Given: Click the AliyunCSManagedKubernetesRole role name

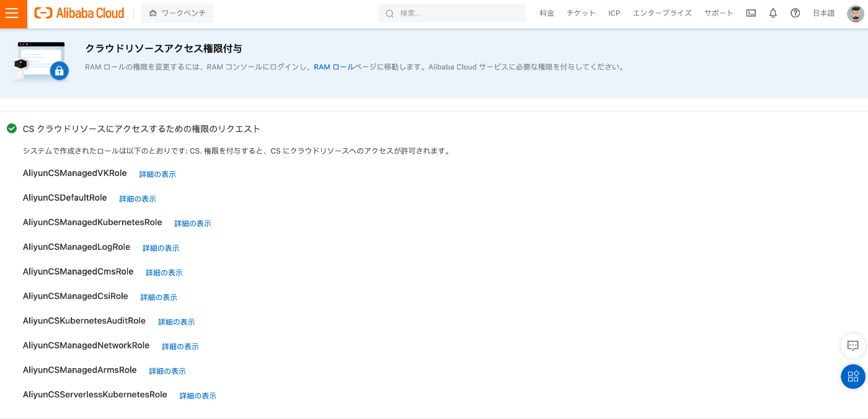Looking at the screenshot, I should pyautogui.click(x=92, y=222).
